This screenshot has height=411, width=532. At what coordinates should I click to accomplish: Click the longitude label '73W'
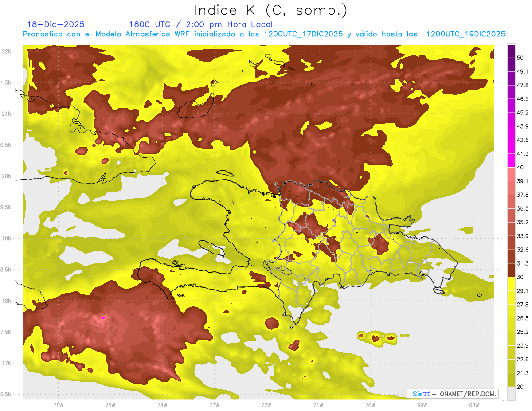(x=214, y=405)
